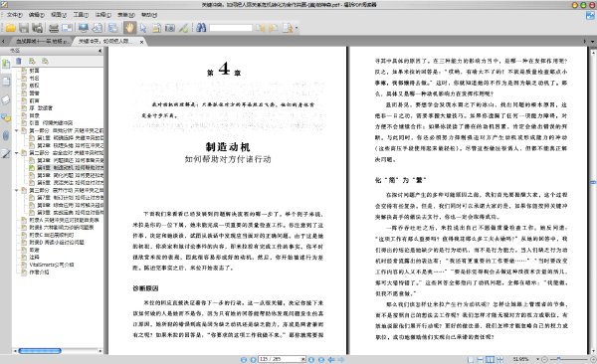
Task: Click the expand bookmark icon in panel toolbar
Action: [x=32, y=61]
